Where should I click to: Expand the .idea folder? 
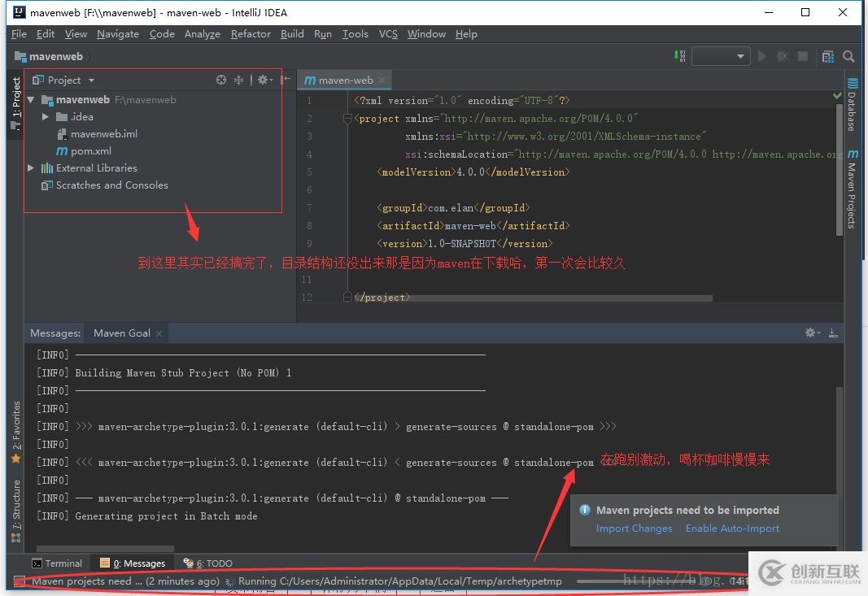tap(46, 116)
